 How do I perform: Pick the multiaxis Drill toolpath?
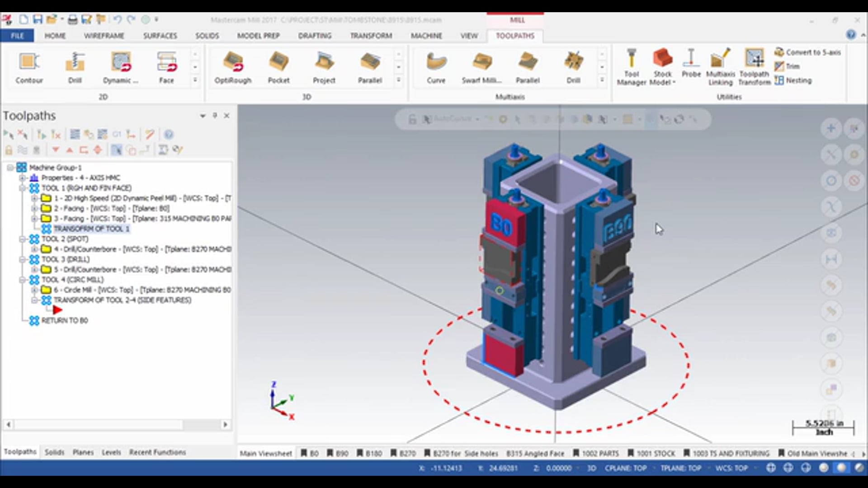573,68
